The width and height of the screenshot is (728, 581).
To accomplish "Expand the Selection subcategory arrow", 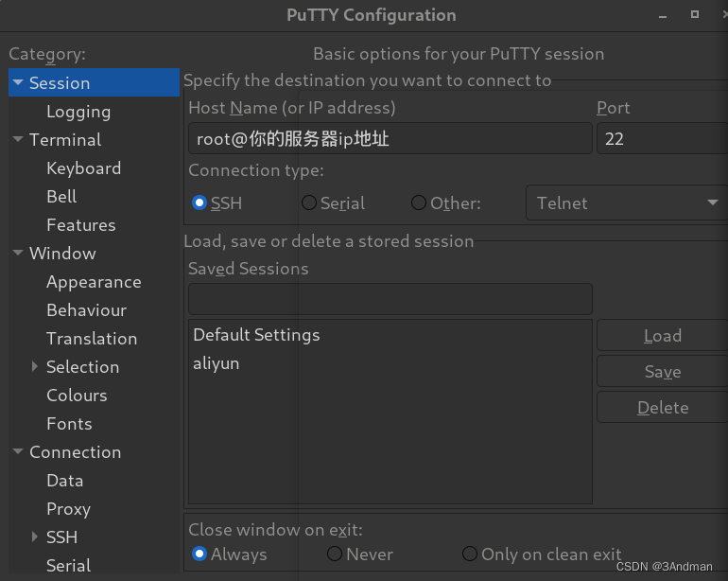I will [x=35, y=366].
